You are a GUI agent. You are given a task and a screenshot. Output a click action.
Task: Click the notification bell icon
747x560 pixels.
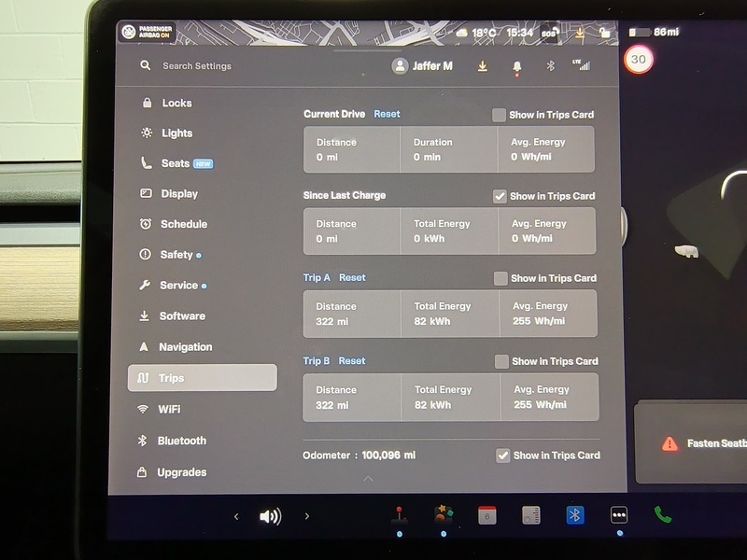pyautogui.click(x=516, y=66)
